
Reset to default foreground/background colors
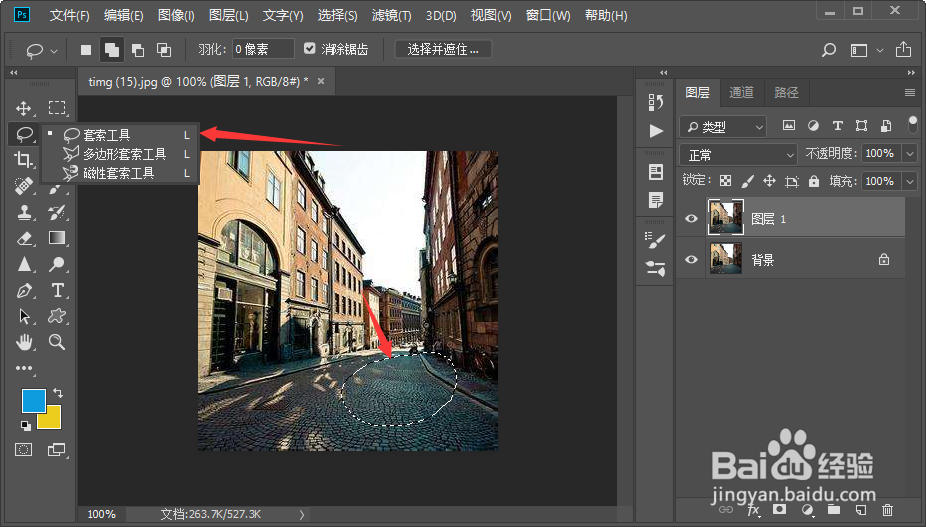point(25,425)
